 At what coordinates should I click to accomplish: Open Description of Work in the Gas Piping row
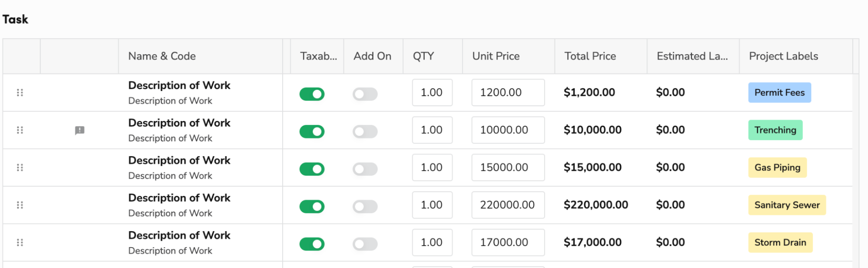(x=179, y=160)
